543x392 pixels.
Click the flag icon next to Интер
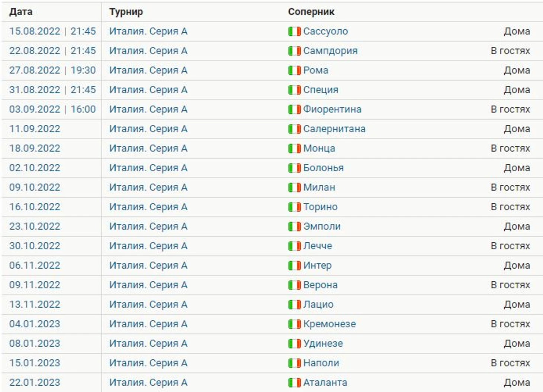(x=295, y=265)
